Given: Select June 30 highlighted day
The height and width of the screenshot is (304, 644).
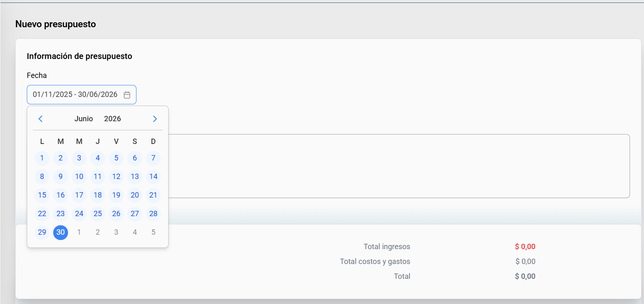Looking at the screenshot, I should point(61,232).
